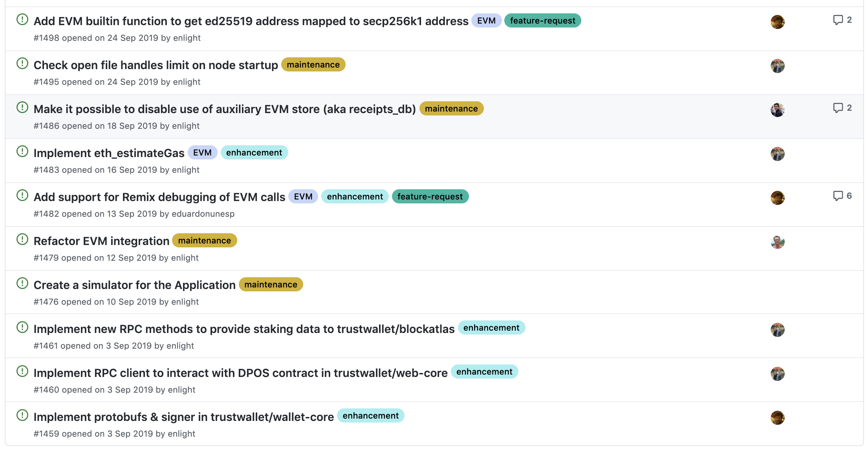
Task: Click open-issue icon beside Create a simulator
Action: (22, 283)
